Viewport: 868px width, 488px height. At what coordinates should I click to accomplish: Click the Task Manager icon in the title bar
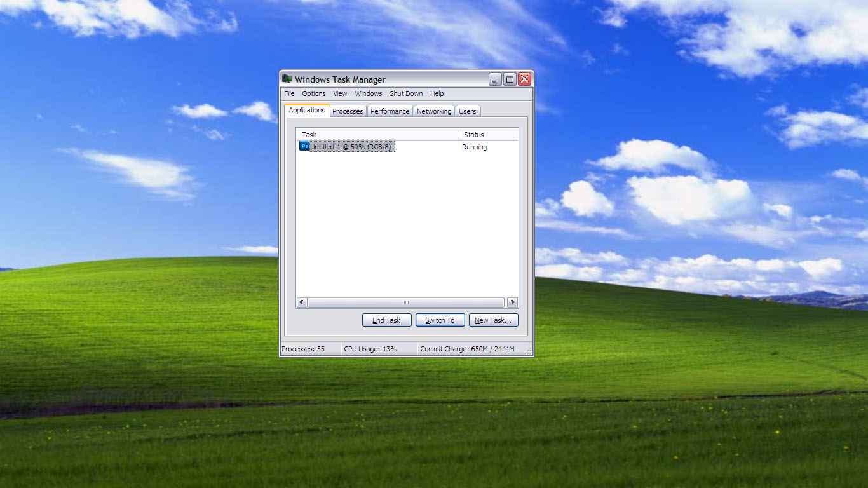[x=287, y=79]
